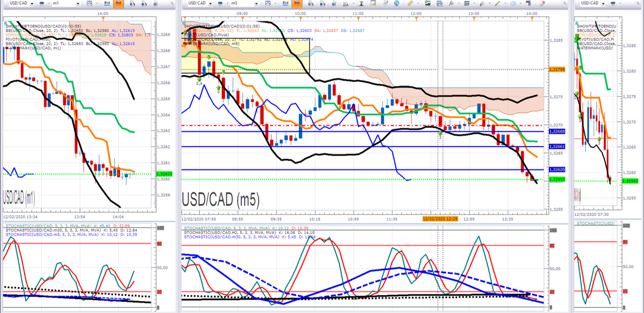The image size is (644, 313).
Task: Click zoom out icon in m5 chart toolbar
Action: coord(322,4)
